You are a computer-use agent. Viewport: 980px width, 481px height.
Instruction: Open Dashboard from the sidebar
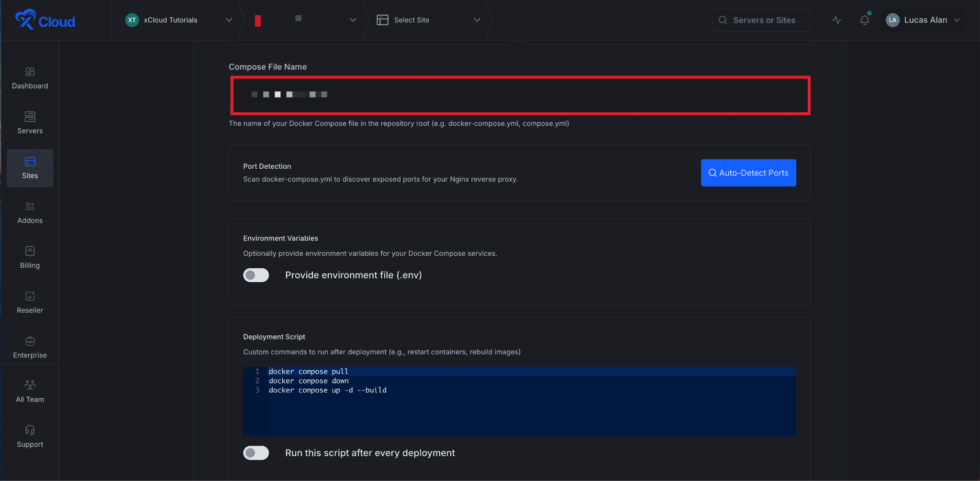pos(30,78)
